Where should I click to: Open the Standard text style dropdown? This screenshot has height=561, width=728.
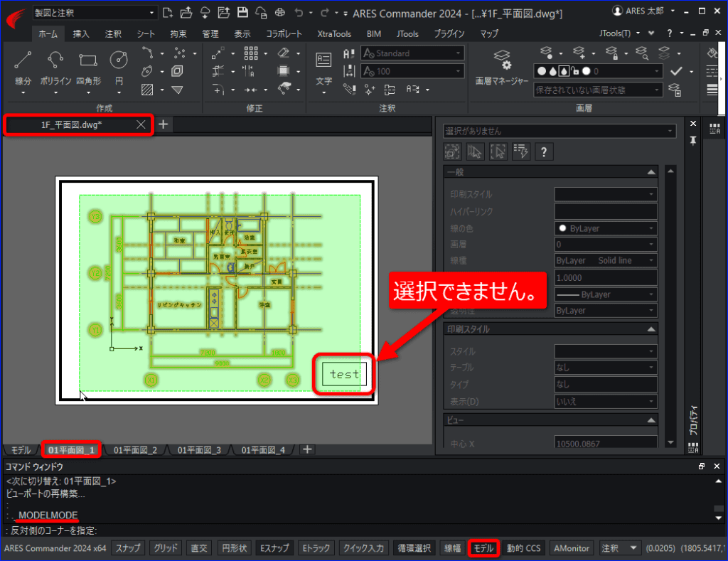pos(413,53)
